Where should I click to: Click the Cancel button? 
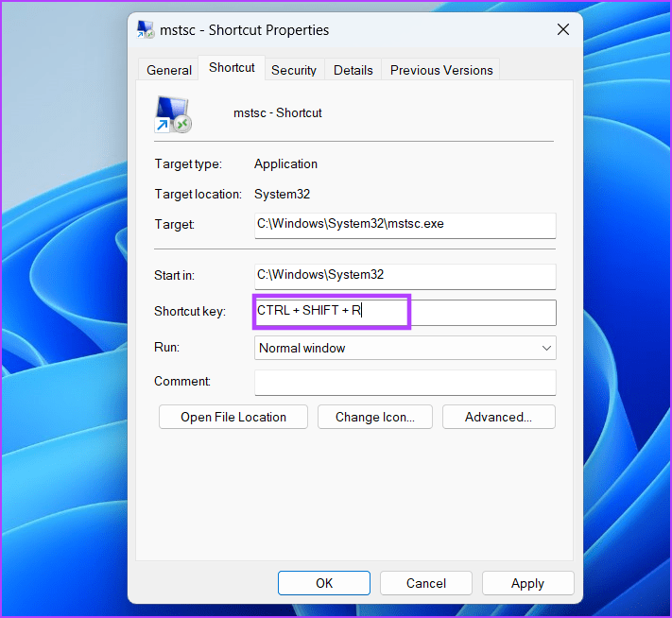coord(426,583)
